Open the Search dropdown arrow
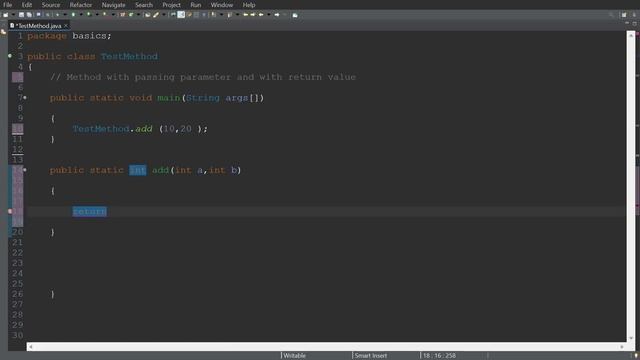The width and height of the screenshot is (640, 360). 164,15
